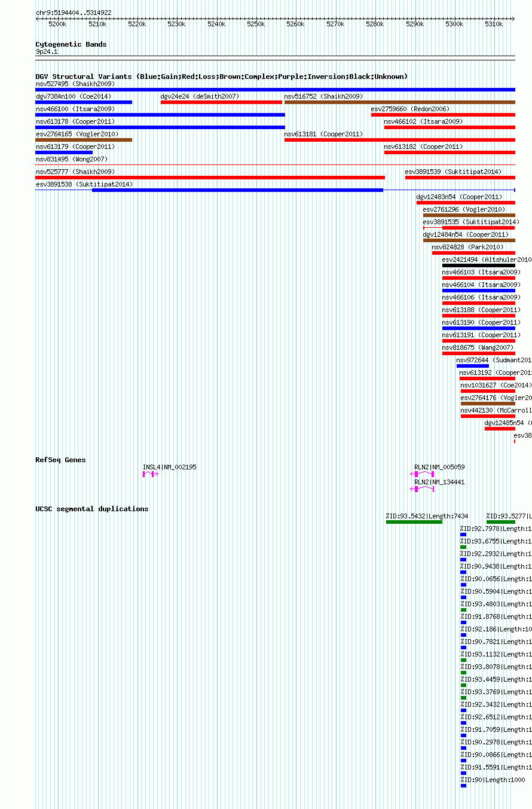Click the esv2421494 (Altshuler2010) black unknown bar
The height and width of the screenshot is (809, 532).
[478, 265]
